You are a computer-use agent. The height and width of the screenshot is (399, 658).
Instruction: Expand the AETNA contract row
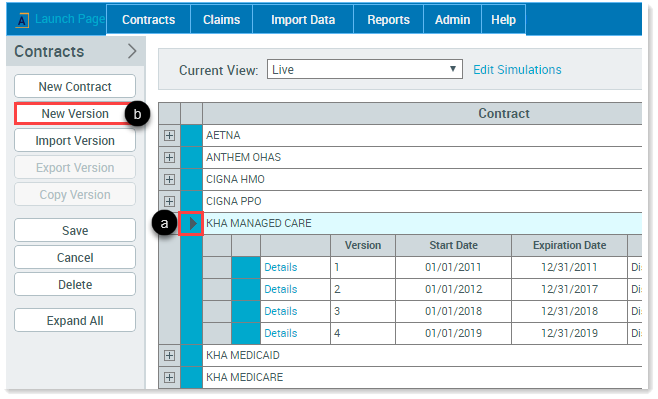point(169,136)
